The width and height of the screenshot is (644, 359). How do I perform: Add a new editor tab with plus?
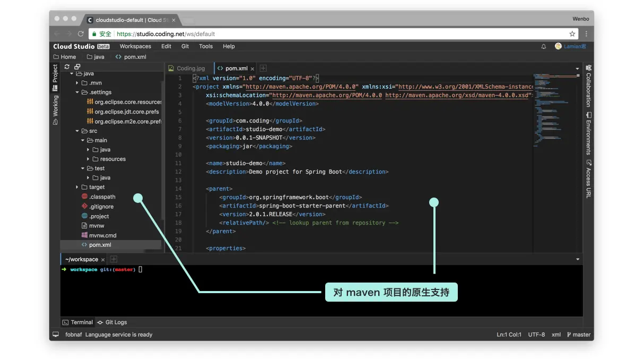[x=263, y=68]
